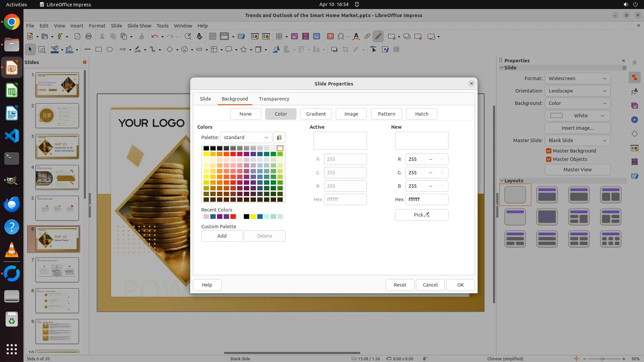Open the Slide Show menu
The image size is (644, 362).
click(139, 26)
